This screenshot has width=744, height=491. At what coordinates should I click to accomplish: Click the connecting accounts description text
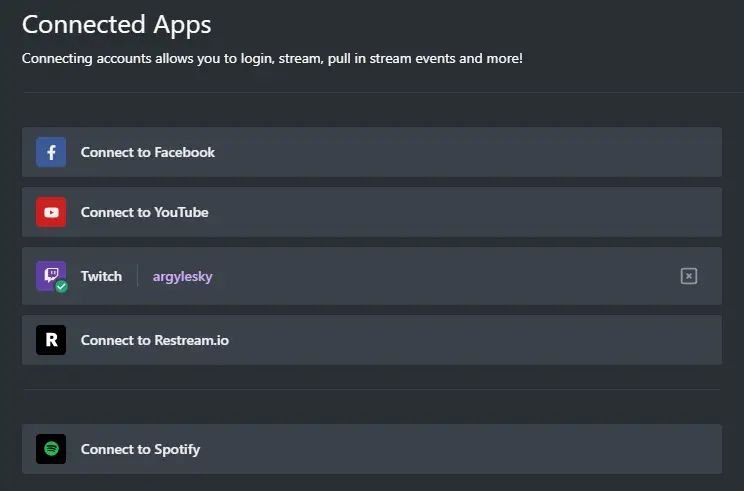point(272,58)
